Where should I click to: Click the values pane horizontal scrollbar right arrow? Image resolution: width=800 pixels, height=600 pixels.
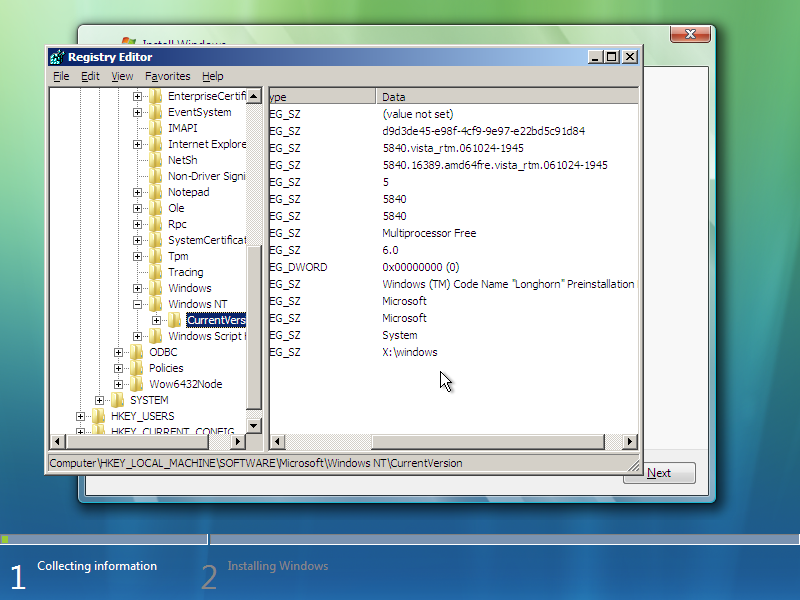click(630, 441)
